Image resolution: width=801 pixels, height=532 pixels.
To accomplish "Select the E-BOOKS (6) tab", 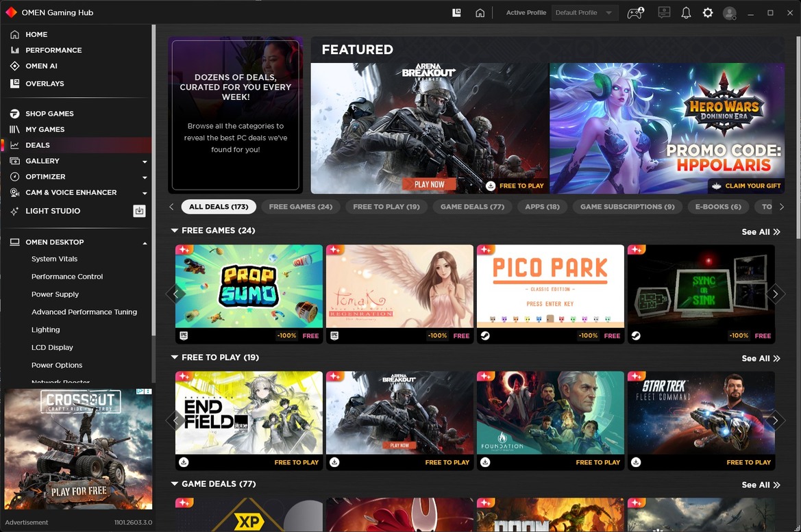I will tap(717, 207).
